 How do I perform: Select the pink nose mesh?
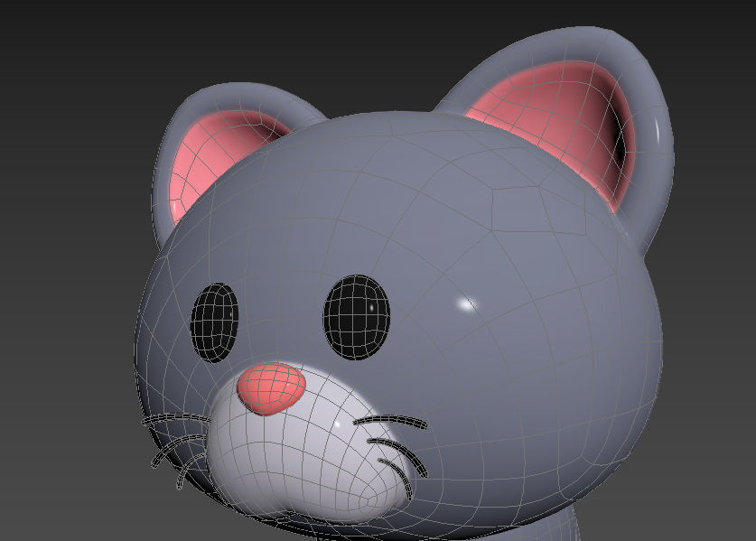272,388
